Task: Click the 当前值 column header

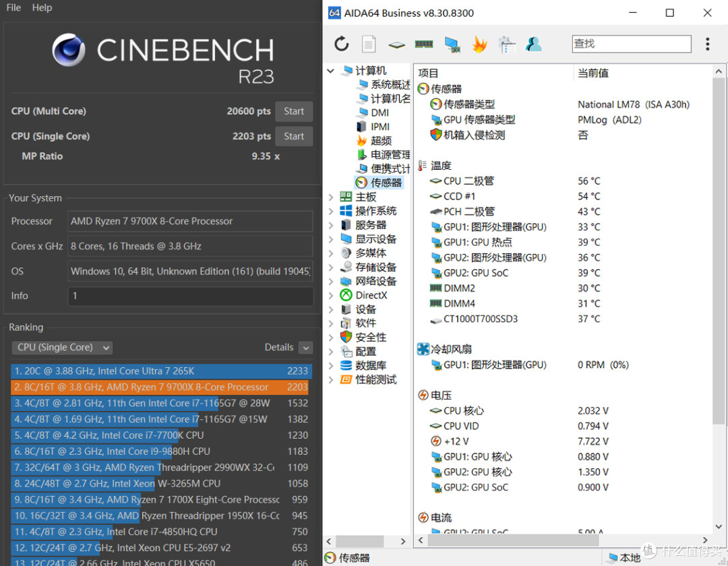Action: pyautogui.click(x=642, y=73)
